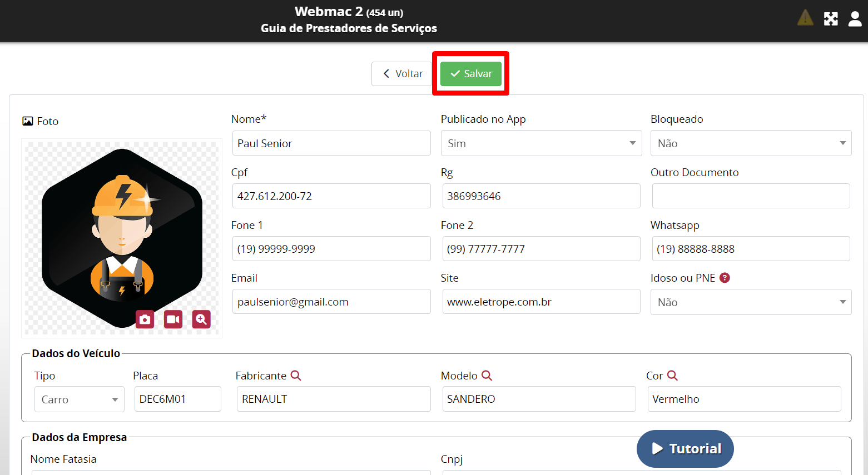The height and width of the screenshot is (475, 868).
Task: Play the Tutorial video button
Action: coord(685,449)
